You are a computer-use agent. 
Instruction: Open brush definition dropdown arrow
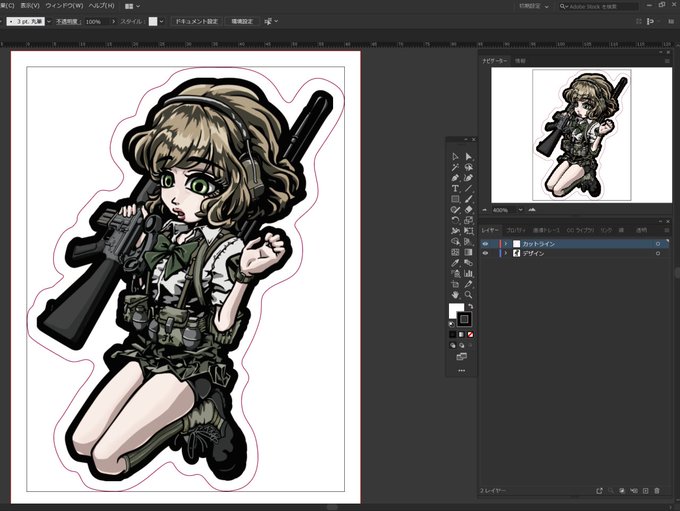(x=49, y=21)
